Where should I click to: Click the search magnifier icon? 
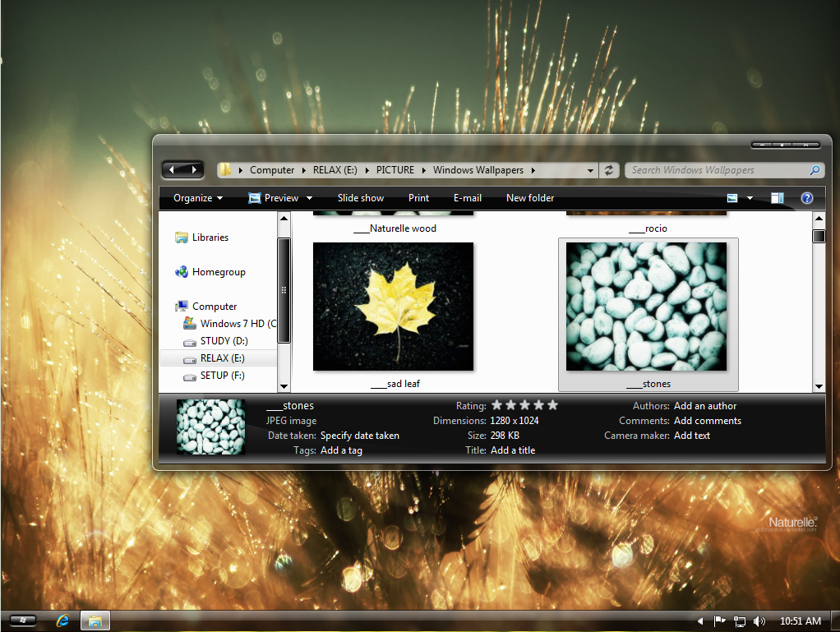(x=815, y=170)
